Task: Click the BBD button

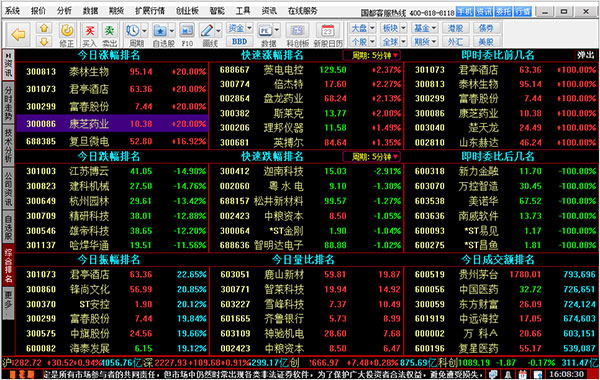Action: pyautogui.click(x=240, y=41)
